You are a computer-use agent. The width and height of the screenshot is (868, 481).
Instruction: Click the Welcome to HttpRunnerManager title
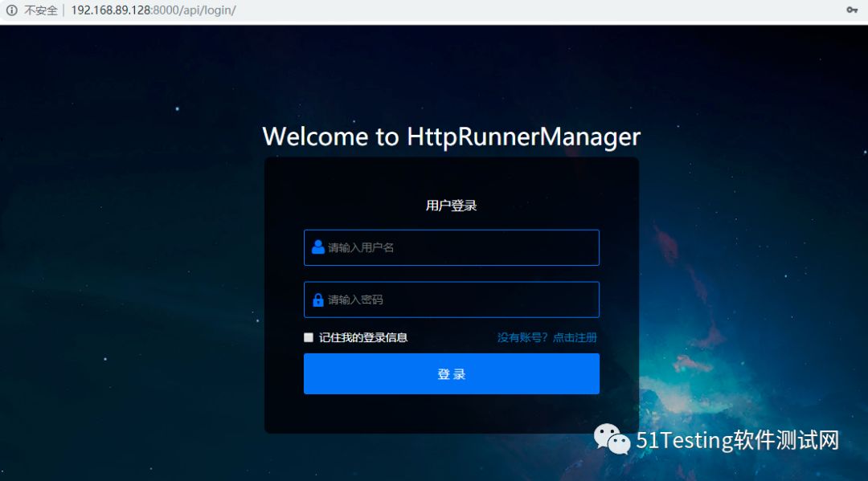point(451,137)
